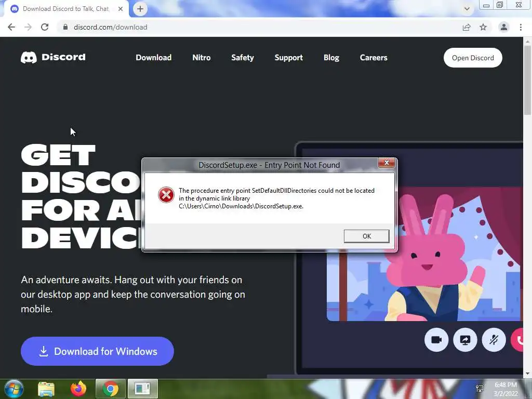Open a new tab with the plus button

[x=140, y=9]
